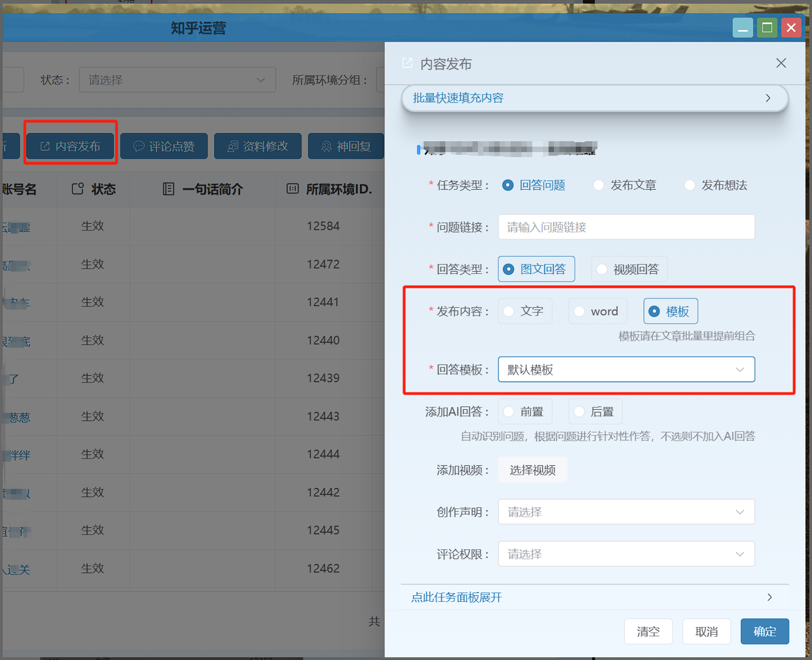This screenshot has height=660, width=812.
Task: Click the 内容发布 toolbar button
Action: click(70, 146)
